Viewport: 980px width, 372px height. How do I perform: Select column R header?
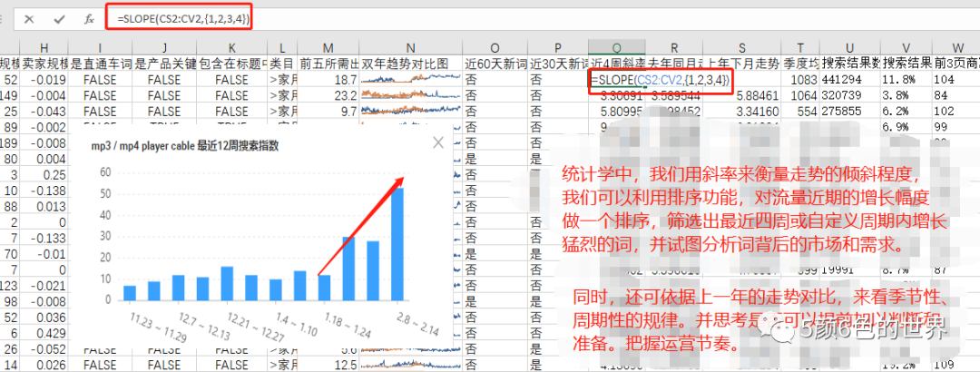pos(673,47)
